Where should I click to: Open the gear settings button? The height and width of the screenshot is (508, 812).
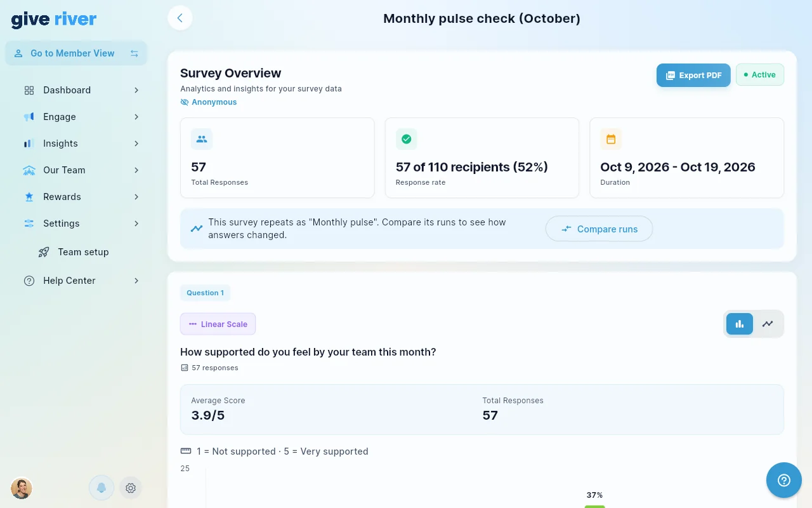tap(131, 488)
